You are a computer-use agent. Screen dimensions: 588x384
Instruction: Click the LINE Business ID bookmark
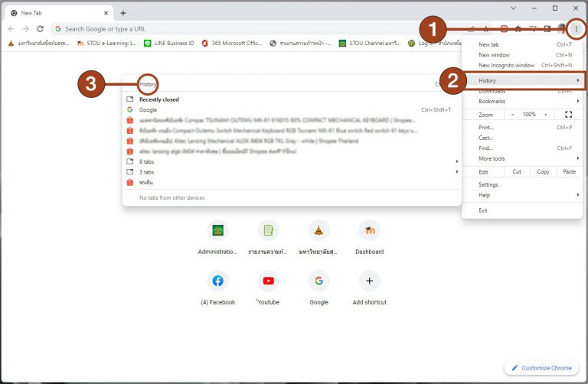coord(169,44)
